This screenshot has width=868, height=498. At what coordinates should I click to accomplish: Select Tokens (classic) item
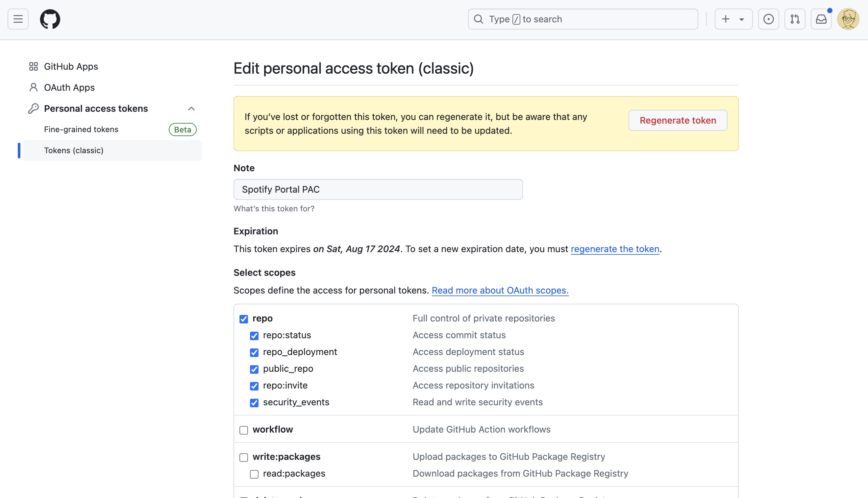[x=112, y=151]
